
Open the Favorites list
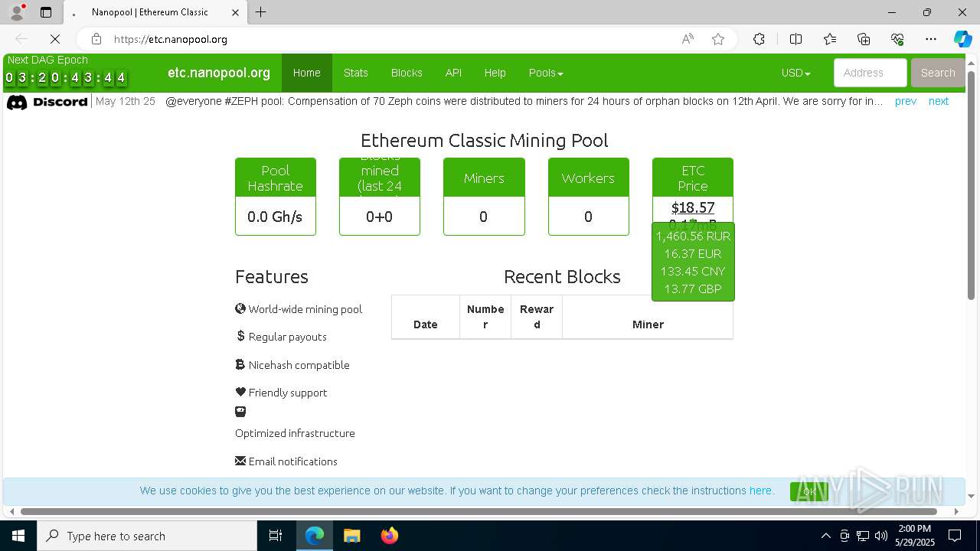tap(830, 39)
